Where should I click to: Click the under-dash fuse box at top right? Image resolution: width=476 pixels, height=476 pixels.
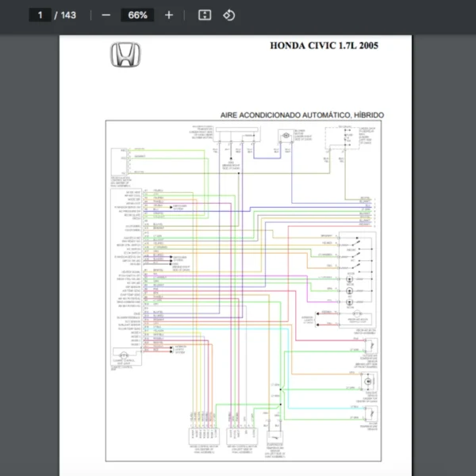(347, 140)
